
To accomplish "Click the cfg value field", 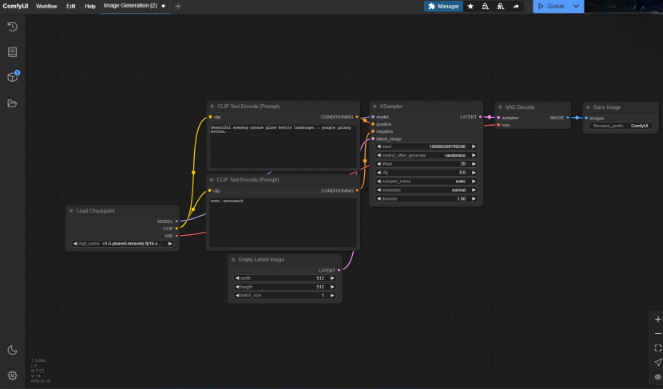I will tap(426, 173).
